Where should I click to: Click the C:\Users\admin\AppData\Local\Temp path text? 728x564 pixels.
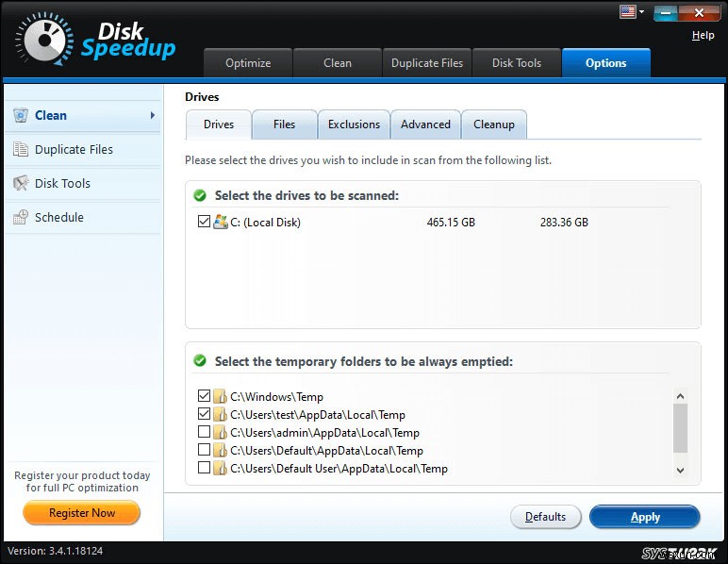325,433
